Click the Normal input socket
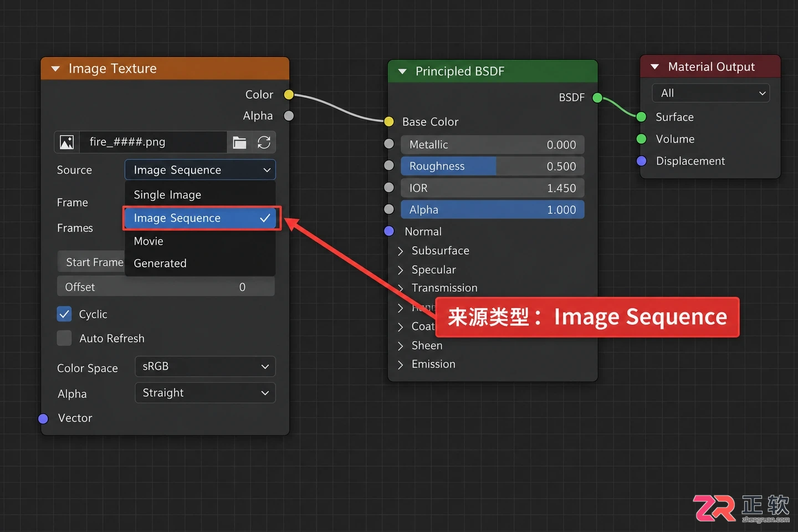Image resolution: width=798 pixels, height=532 pixels. coord(389,231)
